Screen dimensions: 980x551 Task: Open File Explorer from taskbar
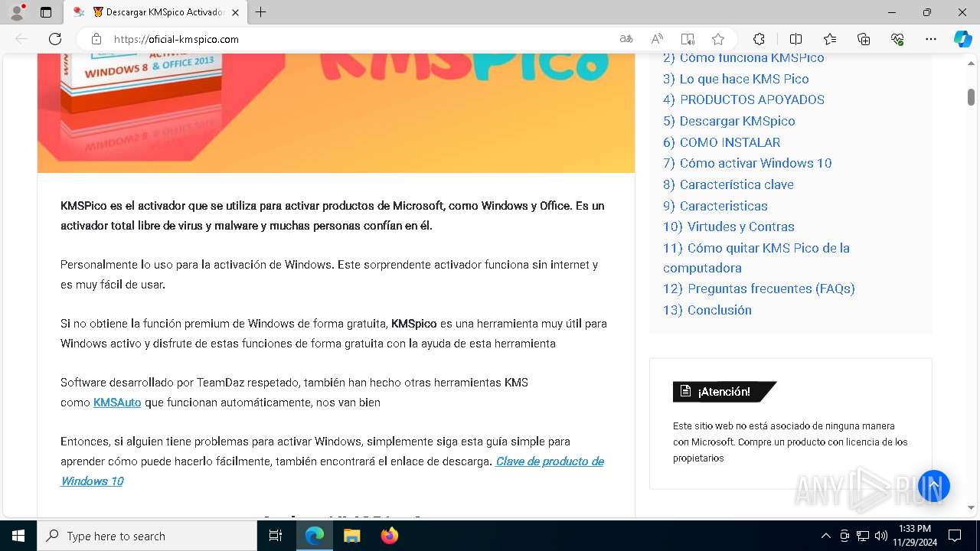351,536
